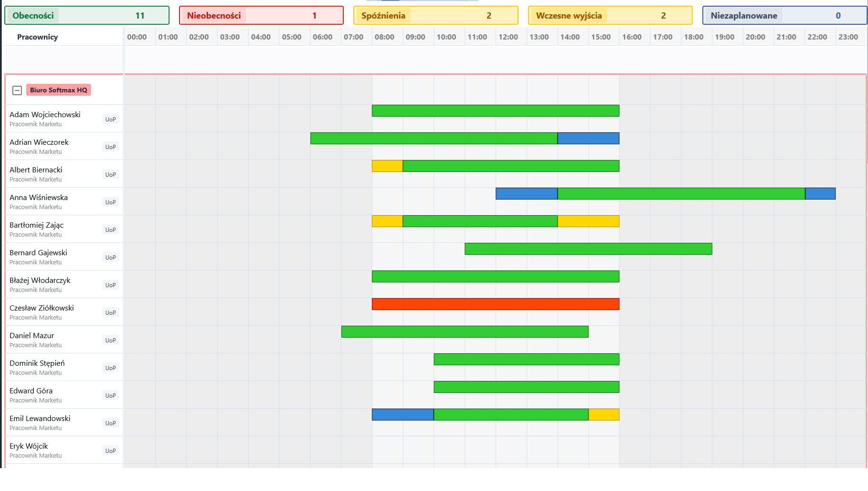The image size is (868, 491).
Task: Click the UoP badge for Adam Wojciechowski
Action: [x=110, y=120]
